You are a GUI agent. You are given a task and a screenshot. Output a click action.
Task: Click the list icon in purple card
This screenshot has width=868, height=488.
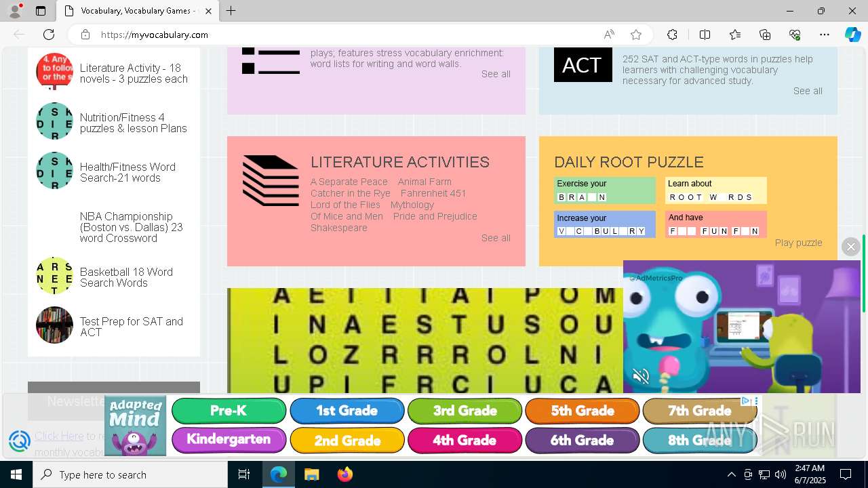pyautogui.click(x=271, y=61)
